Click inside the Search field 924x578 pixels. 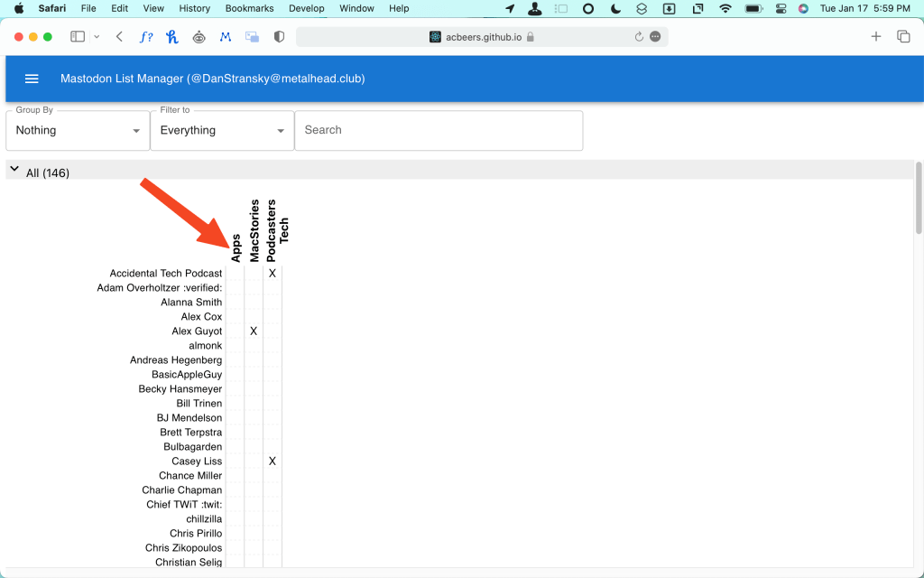(x=439, y=130)
